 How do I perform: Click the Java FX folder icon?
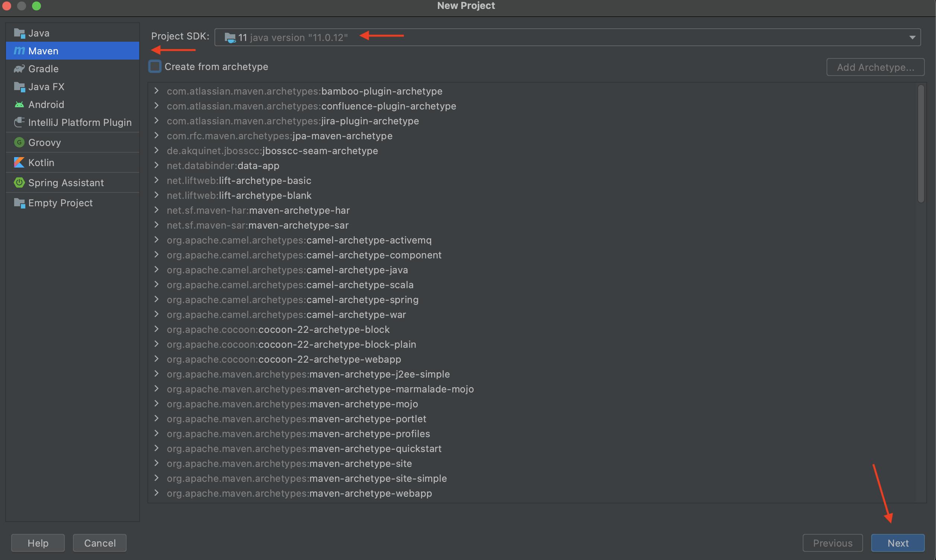point(19,87)
